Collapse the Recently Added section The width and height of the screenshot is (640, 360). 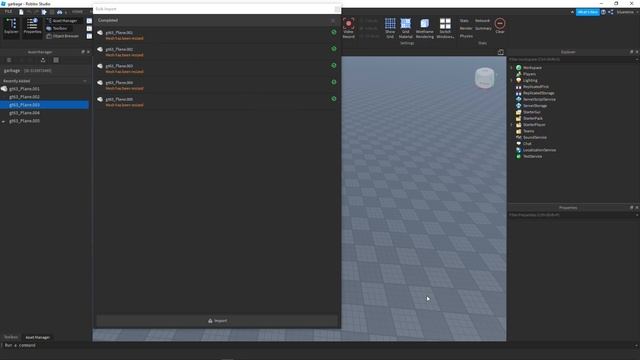(85, 81)
